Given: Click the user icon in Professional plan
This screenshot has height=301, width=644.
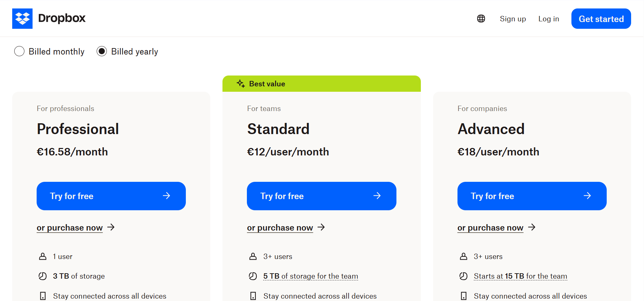Looking at the screenshot, I should click(43, 256).
